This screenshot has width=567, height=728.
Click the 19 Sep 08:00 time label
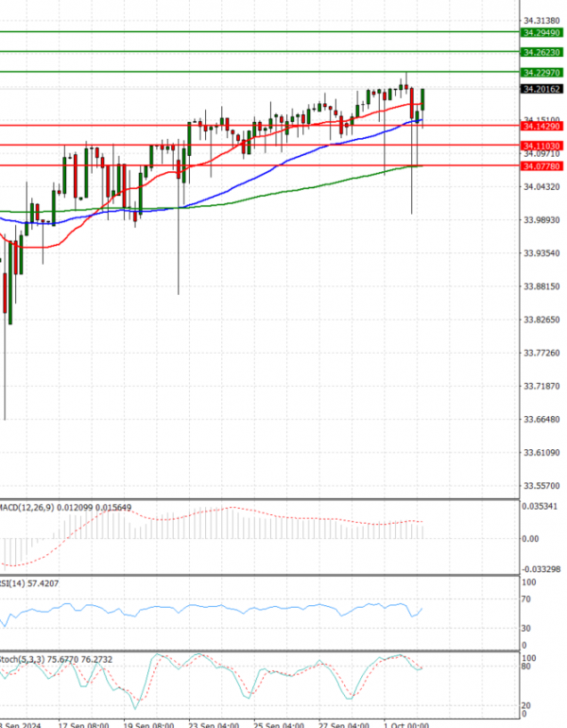click(149, 725)
